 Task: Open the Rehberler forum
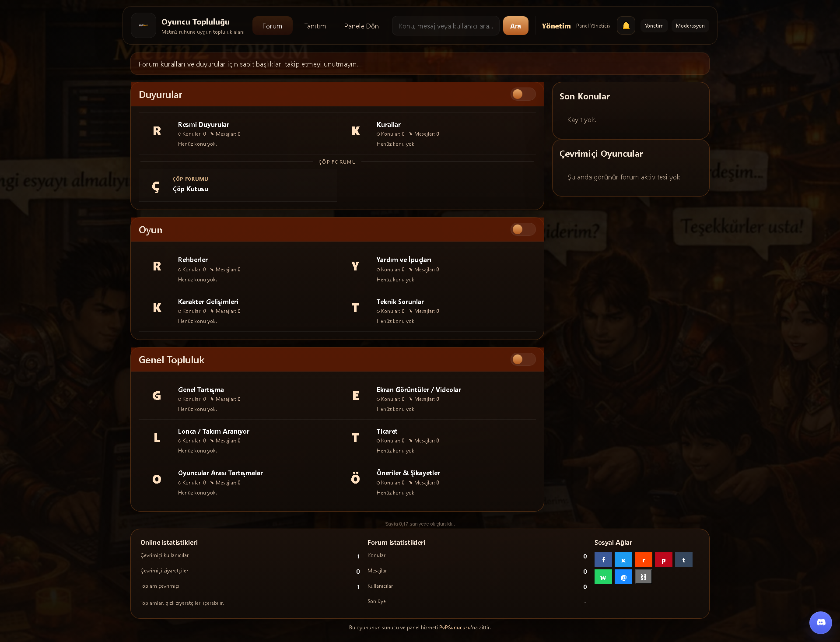pyautogui.click(x=193, y=260)
